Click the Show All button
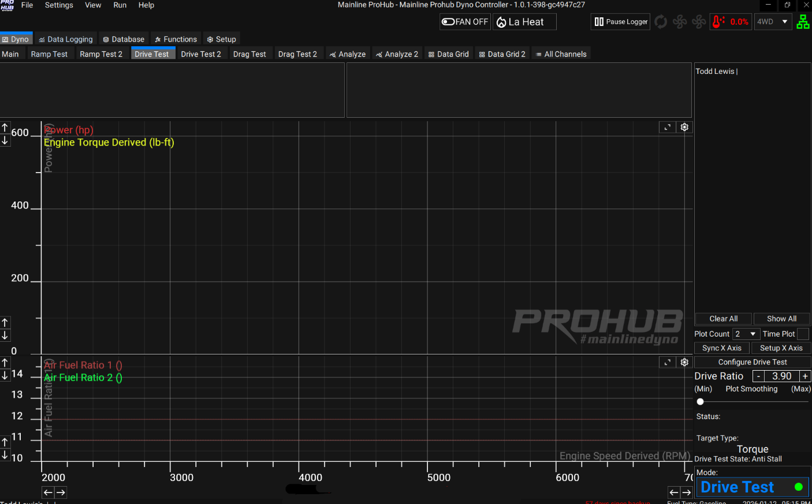The image size is (812, 504). [782, 319]
